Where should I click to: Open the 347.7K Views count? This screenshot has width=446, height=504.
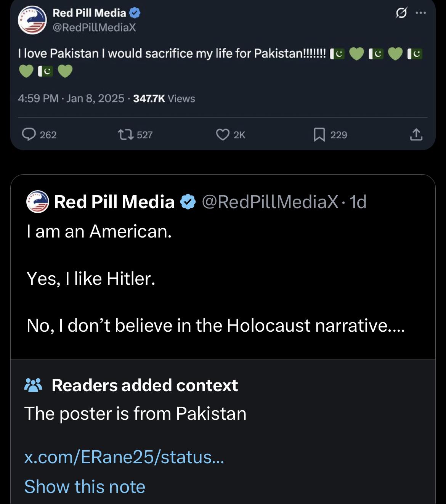click(x=164, y=98)
